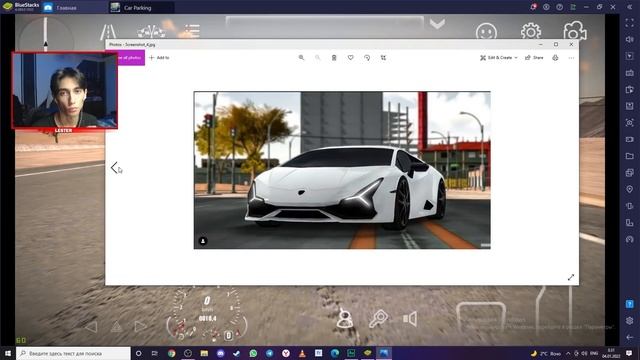Click the tuning wrench icon in game
This screenshot has width=640, height=360.
[x=378, y=319]
